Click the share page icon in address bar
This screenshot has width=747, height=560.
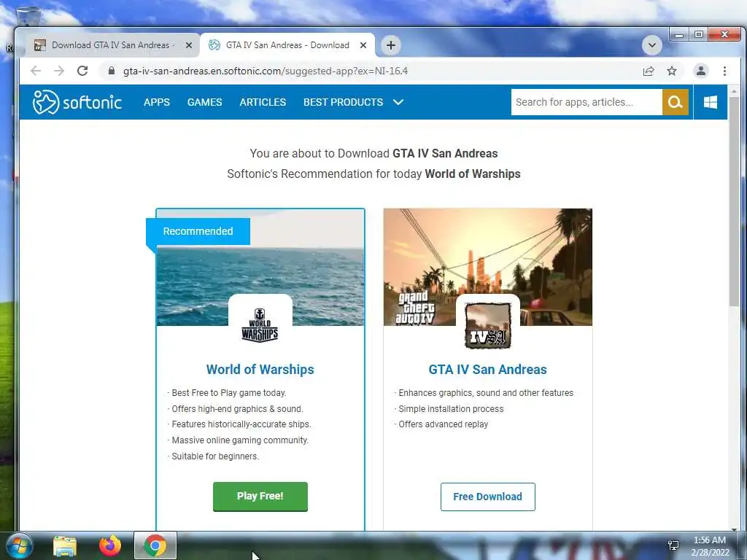[649, 71]
